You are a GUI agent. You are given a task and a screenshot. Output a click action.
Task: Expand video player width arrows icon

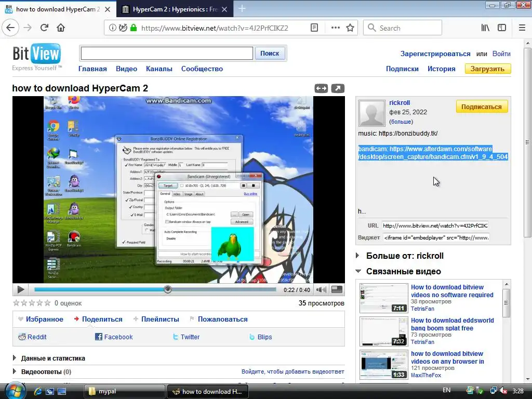pos(321,88)
